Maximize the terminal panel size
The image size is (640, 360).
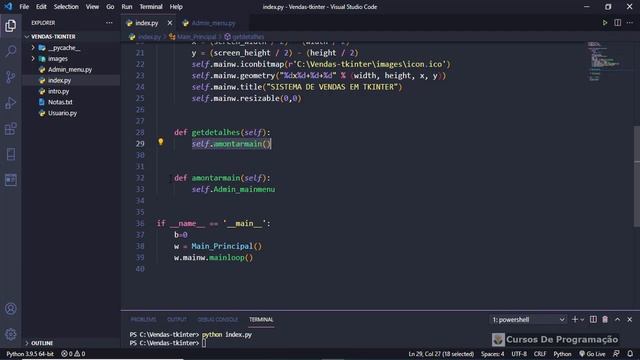click(x=617, y=320)
